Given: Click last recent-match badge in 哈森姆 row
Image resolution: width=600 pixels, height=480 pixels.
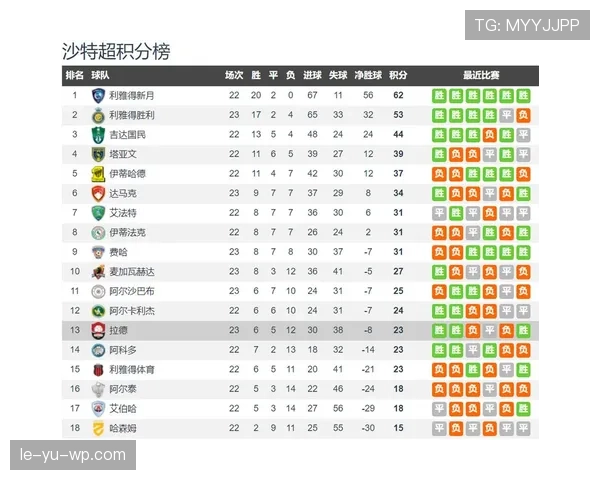Looking at the screenshot, I should click(523, 428).
